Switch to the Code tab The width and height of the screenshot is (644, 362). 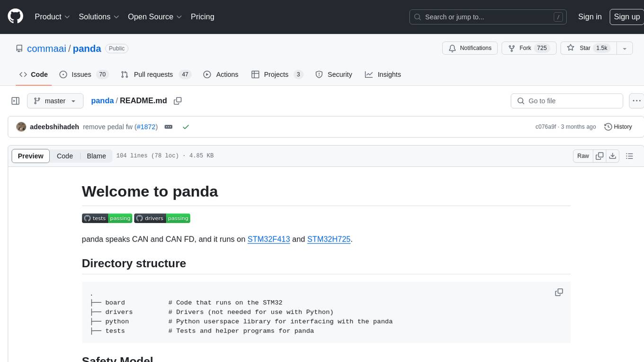tap(33, 74)
